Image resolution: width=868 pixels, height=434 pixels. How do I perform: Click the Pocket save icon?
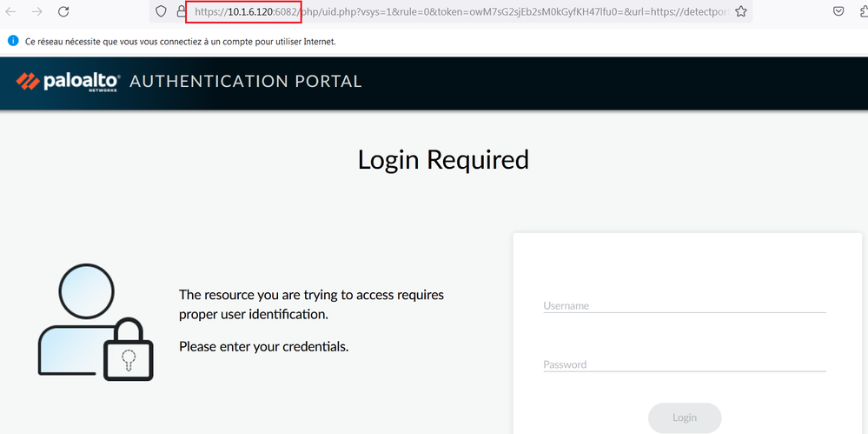click(x=838, y=12)
